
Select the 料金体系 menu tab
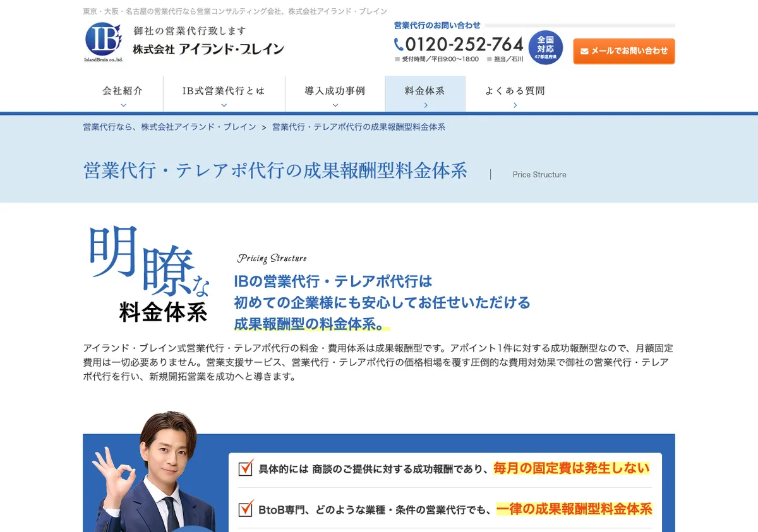pos(425,94)
